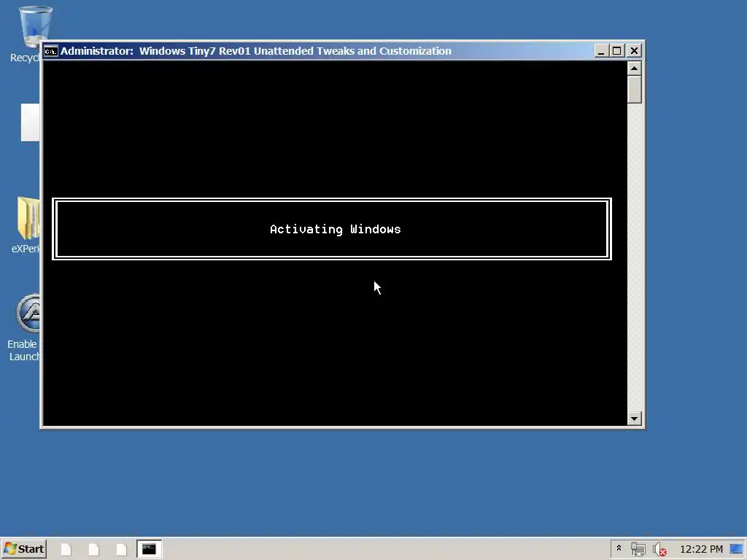
Task: Open the network status tray icon
Action: pyautogui.click(x=638, y=549)
